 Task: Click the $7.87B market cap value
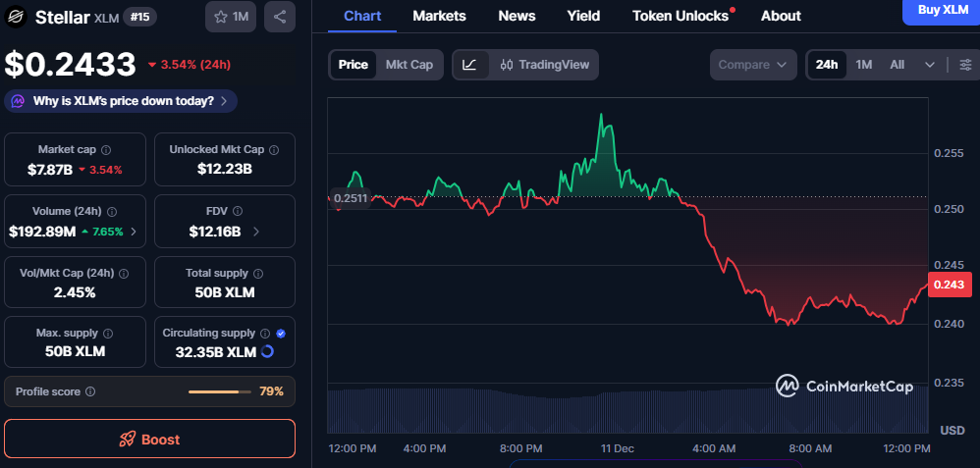pos(50,170)
